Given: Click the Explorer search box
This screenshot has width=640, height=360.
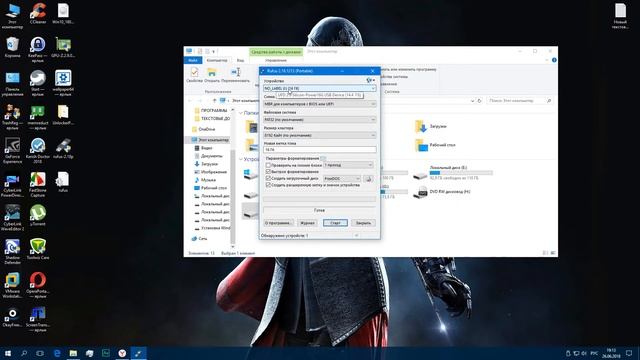Looking at the screenshot, I should (x=520, y=100).
